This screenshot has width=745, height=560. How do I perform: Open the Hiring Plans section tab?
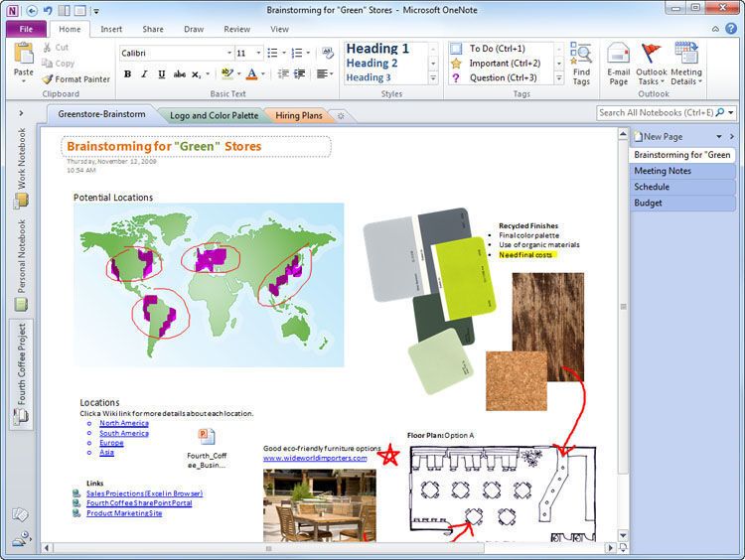point(298,115)
